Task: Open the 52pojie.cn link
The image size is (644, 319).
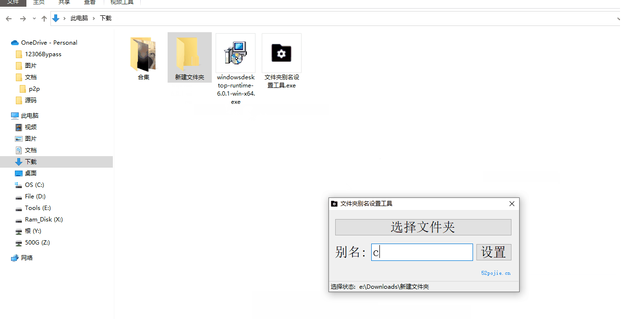Action: click(496, 273)
